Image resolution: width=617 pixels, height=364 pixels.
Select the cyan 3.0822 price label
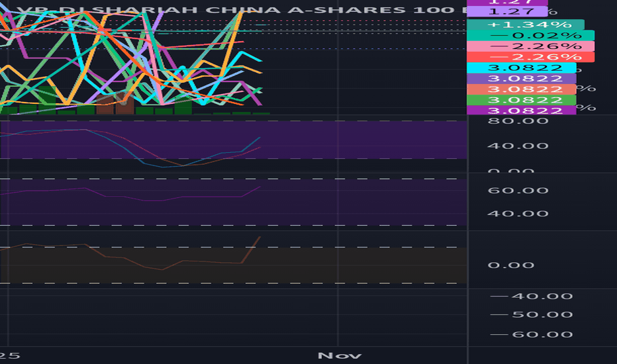click(x=522, y=68)
